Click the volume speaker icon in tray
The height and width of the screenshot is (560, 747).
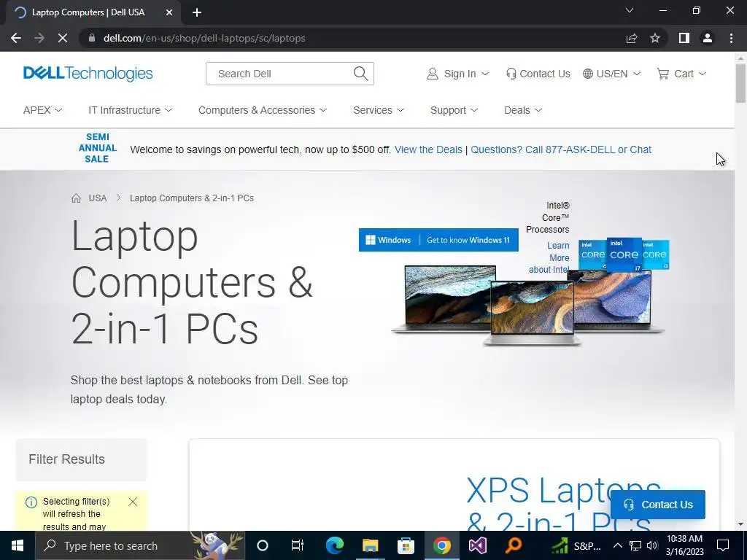pos(652,545)
